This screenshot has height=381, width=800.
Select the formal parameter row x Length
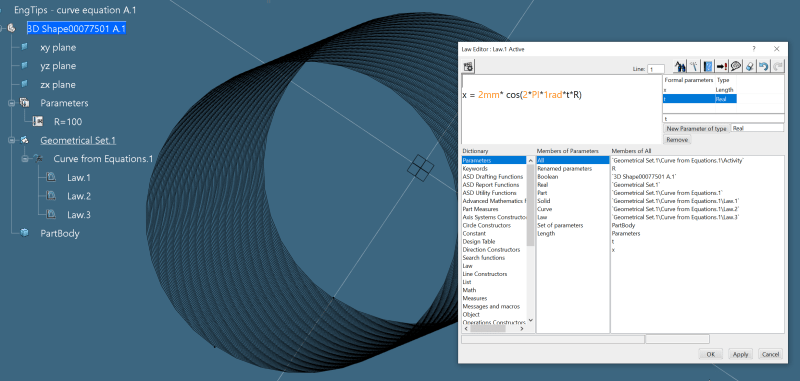coord(699,90)
